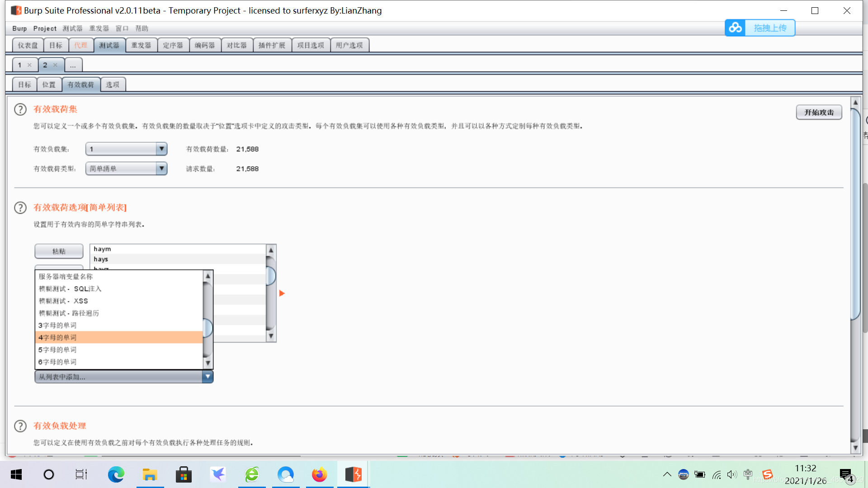Expand the 有效载荷类型 dropdown showing 简单清单
The image size is (868, 488).
coord(126,169)
